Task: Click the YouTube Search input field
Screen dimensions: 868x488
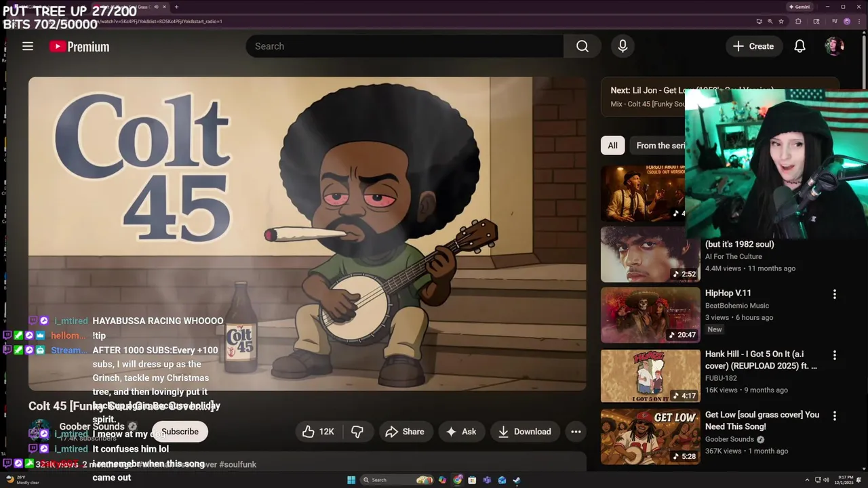Action: 405,46
